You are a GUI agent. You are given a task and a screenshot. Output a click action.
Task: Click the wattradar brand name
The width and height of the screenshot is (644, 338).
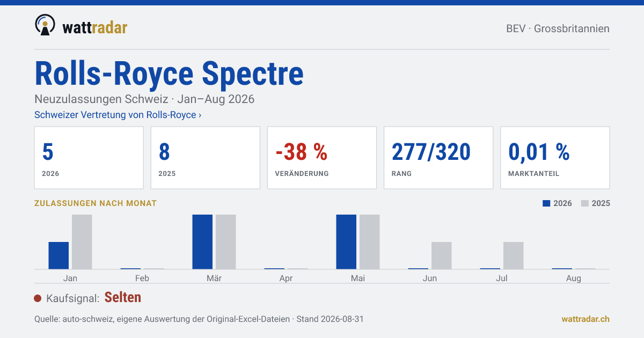point(95,27)
